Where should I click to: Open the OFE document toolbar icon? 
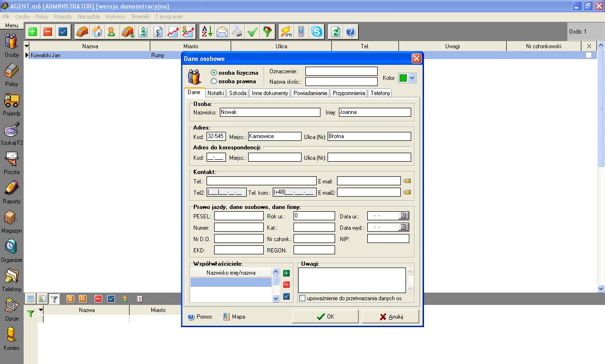[143, 32]
